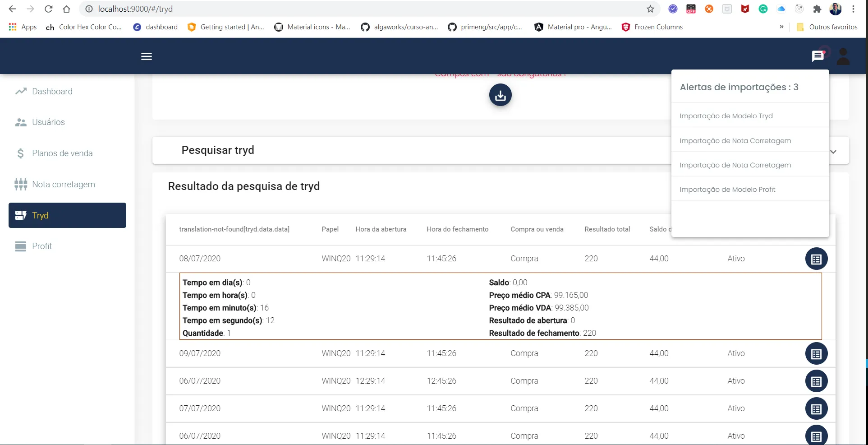Expand the Pesquisar tryd panel chevron
The width and height of the screenshot is (868, 445).
833,152
